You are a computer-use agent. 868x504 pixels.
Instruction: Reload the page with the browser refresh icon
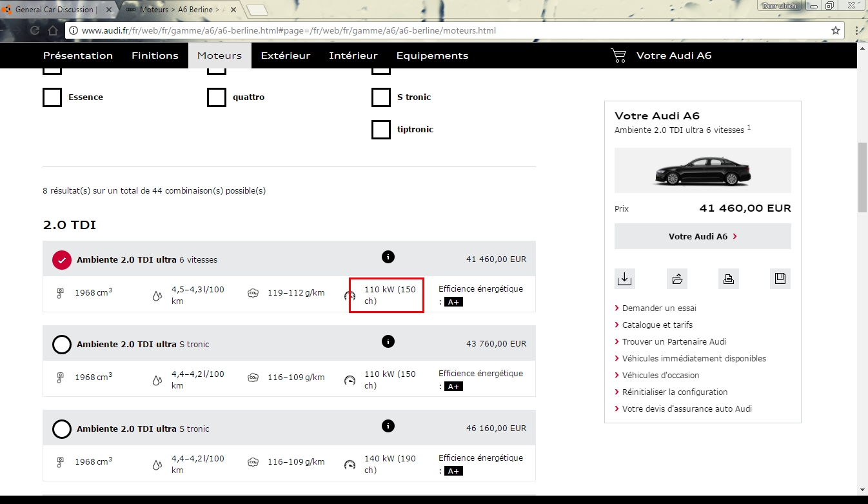(x=35, y=30)
